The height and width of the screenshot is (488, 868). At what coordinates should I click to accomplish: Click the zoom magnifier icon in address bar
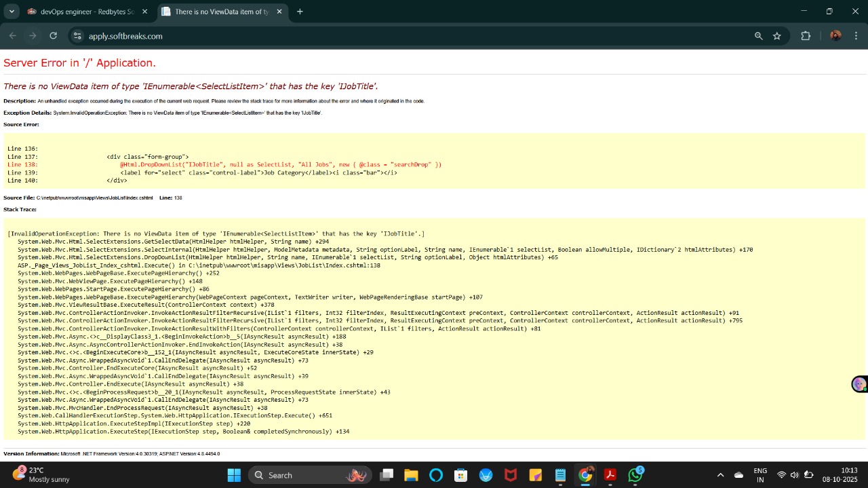pyautogui.click(x=759, y=36)
